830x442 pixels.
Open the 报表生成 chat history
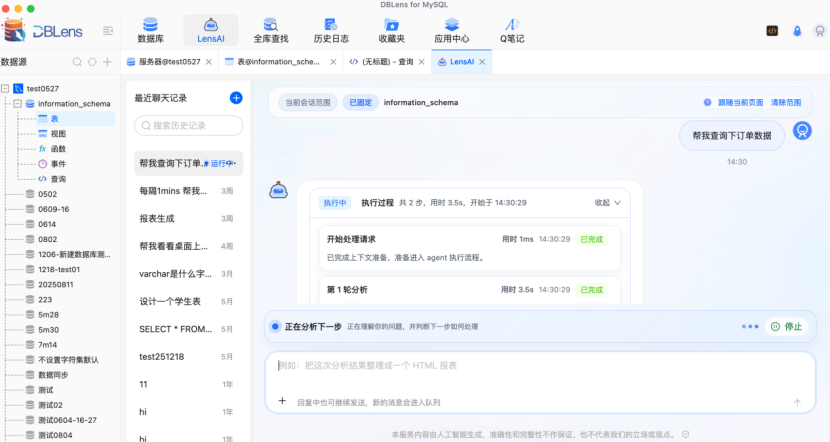(x=186, y=219)
